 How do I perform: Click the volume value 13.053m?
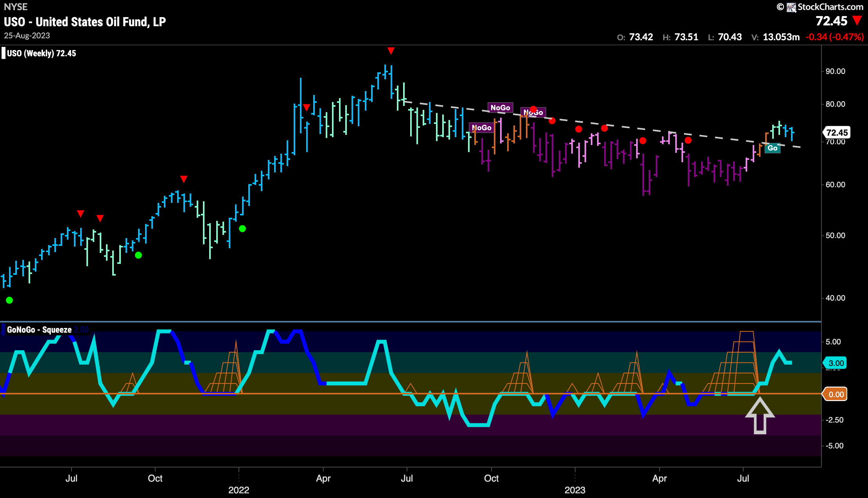click(x=781, y=37)
